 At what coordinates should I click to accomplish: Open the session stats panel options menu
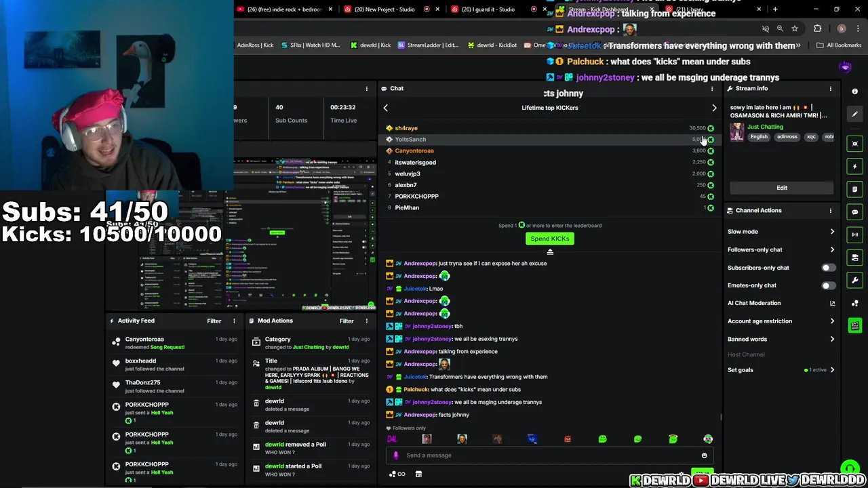(366, 89)
